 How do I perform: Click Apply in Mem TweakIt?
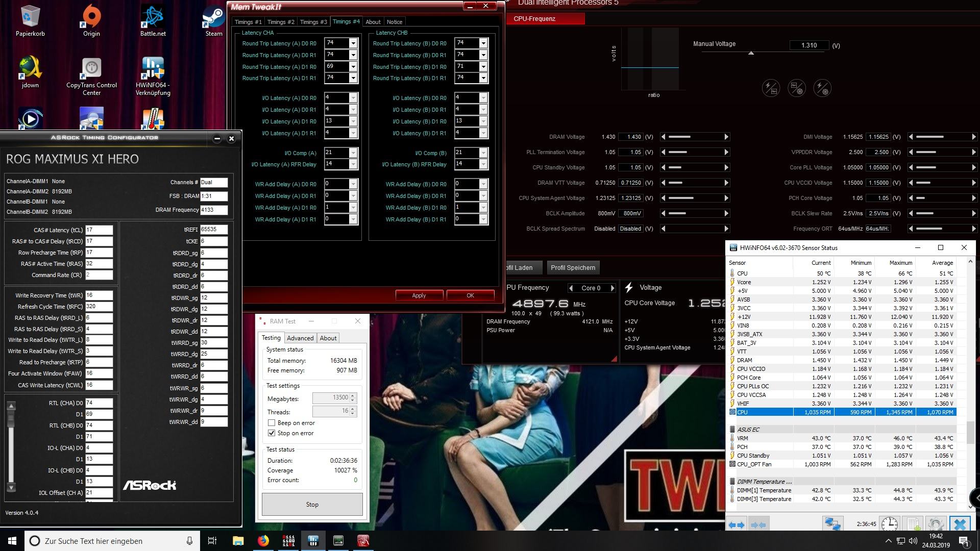click(419, 295)
